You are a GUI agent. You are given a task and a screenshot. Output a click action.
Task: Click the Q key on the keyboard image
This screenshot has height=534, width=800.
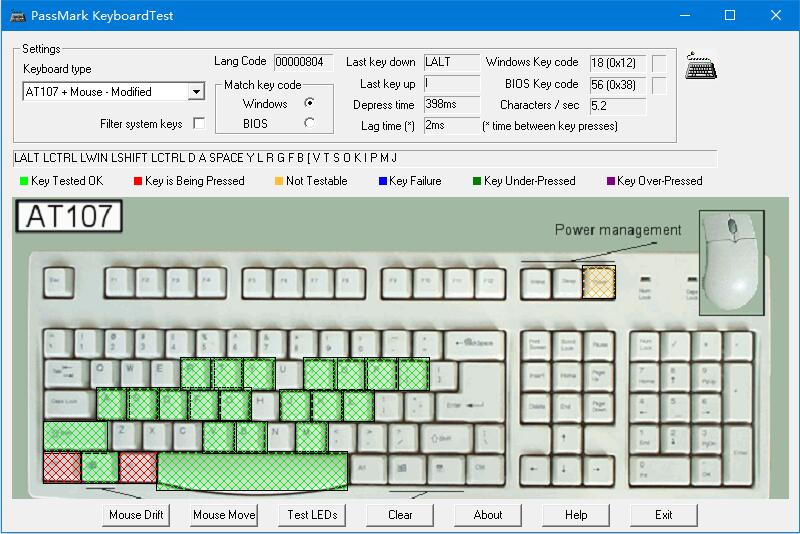104,375
